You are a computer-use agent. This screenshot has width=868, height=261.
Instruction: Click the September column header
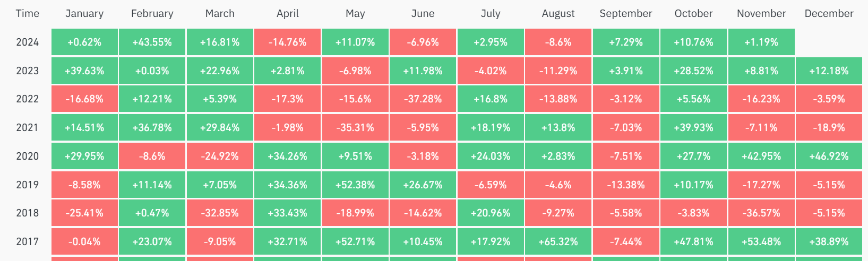tap(625, 14)
